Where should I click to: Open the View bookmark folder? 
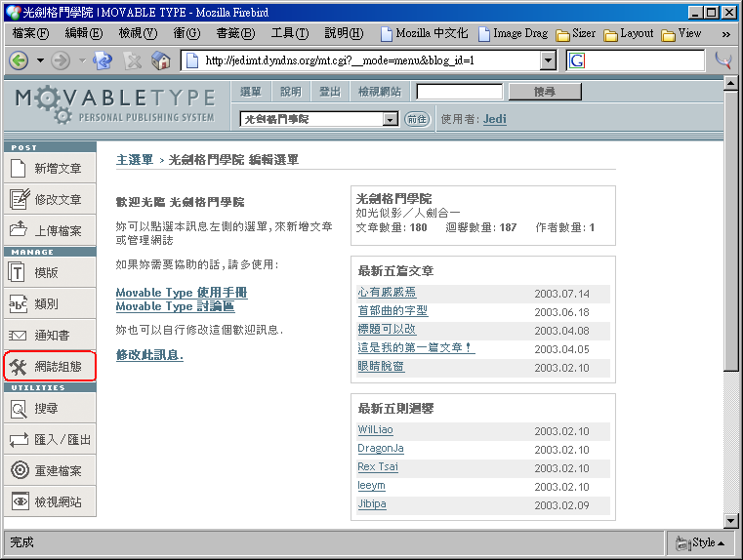[x=681, y=33]
